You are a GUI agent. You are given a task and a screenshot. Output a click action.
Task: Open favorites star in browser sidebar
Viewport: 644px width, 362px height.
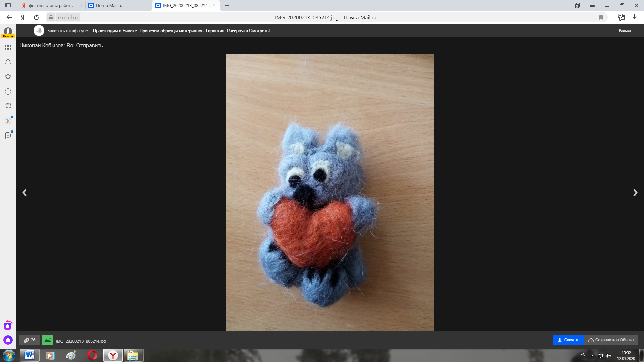pos(8,77)
